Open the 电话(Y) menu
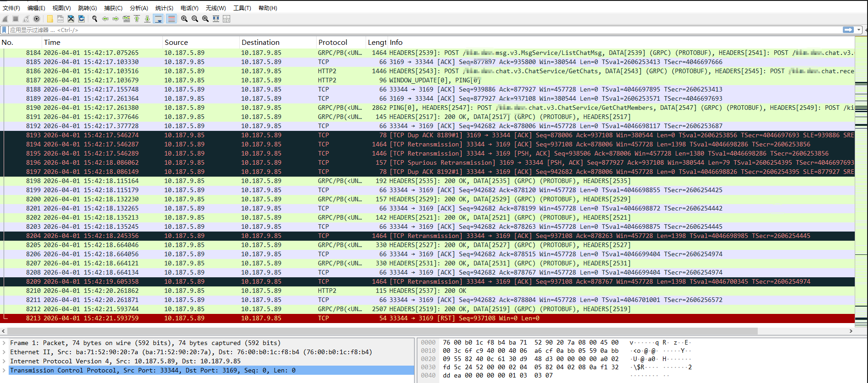 pyautogui.click(x=189, y=8)
